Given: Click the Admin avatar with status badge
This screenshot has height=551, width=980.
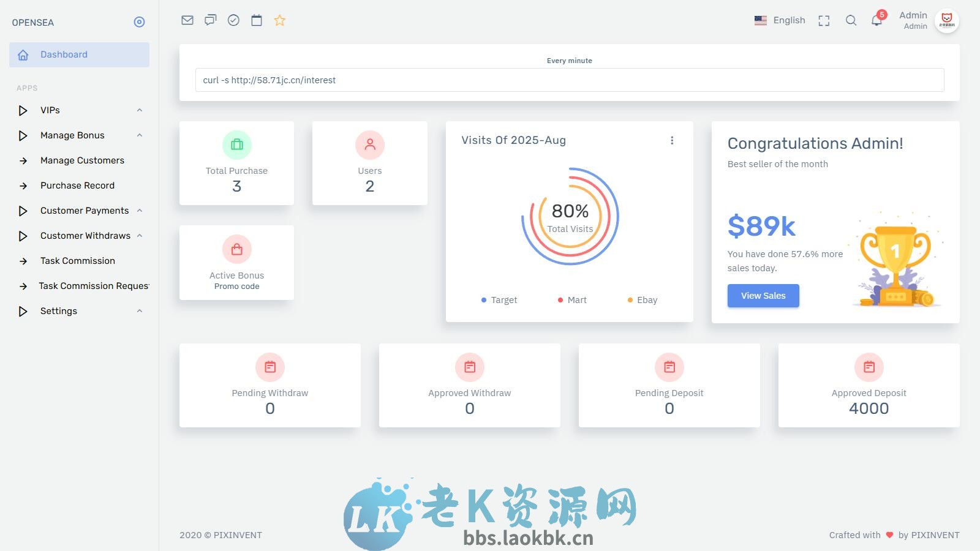Looking at the screenshot, I should pyautogui.click(x=947, y=20).
